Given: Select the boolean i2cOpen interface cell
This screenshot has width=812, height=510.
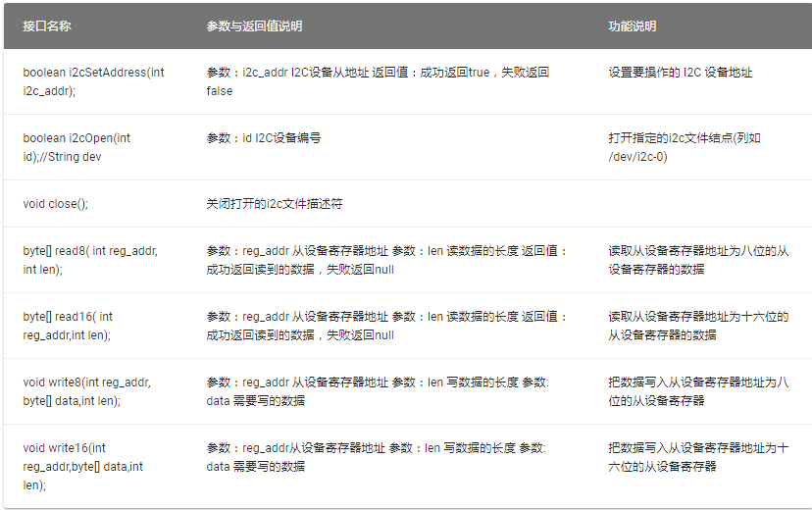Looking at the screenshot, I should point(76,147).
